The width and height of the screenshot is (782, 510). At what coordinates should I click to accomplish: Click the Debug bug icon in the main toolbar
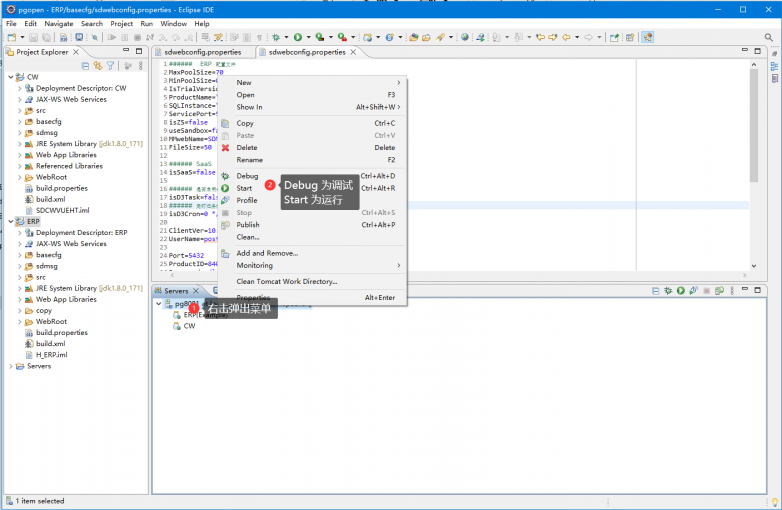pos(277,37)
